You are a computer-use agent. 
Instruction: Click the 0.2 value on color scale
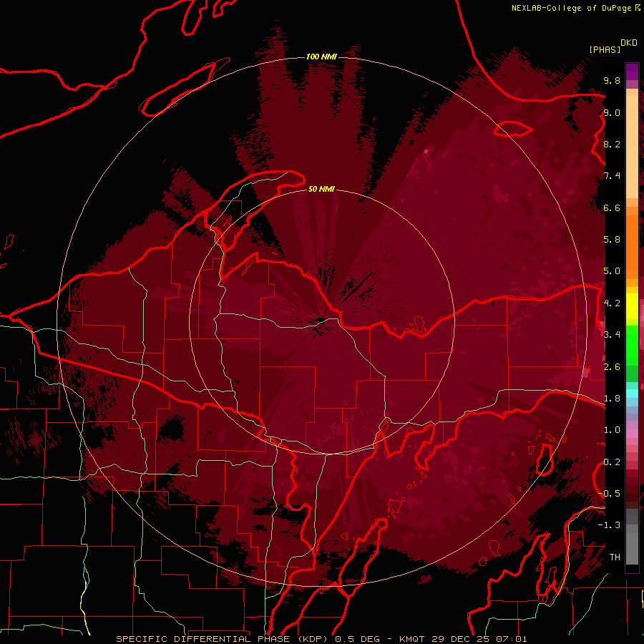612,462
